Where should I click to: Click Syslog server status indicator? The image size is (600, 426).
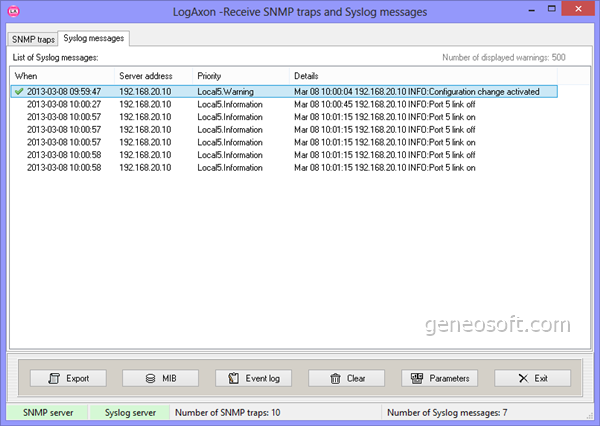[130, 413]
